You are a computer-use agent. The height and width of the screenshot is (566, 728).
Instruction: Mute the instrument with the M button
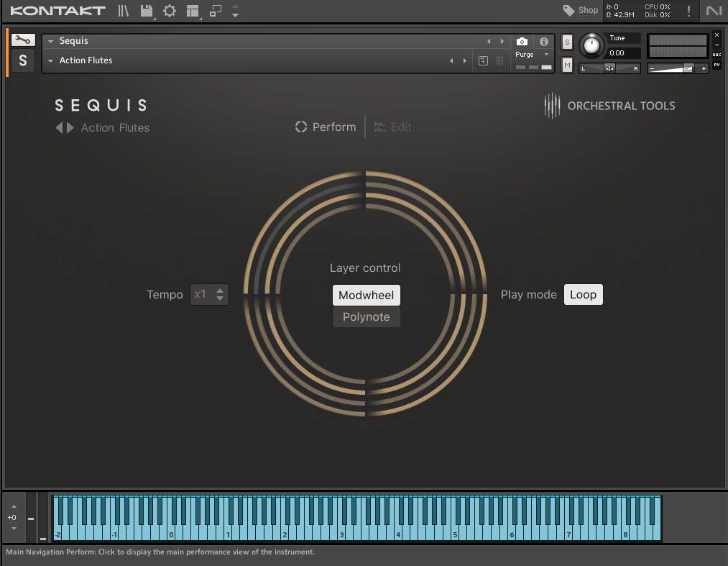(567, 65)
